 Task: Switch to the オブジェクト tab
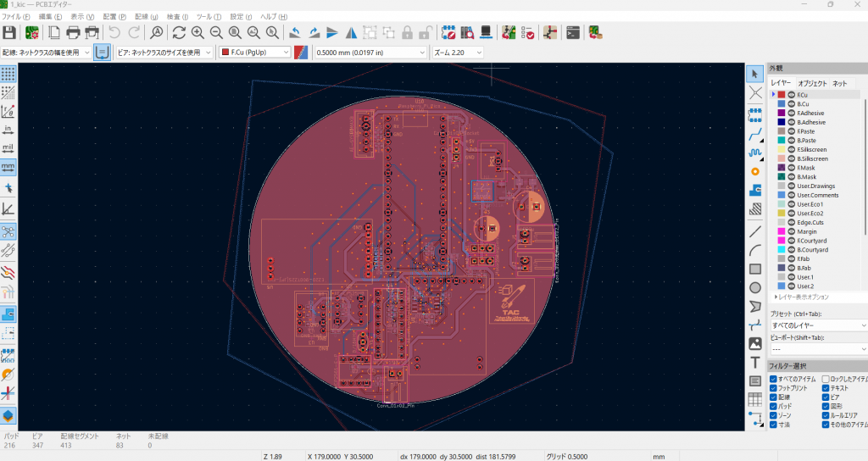(x=811, y=83)
